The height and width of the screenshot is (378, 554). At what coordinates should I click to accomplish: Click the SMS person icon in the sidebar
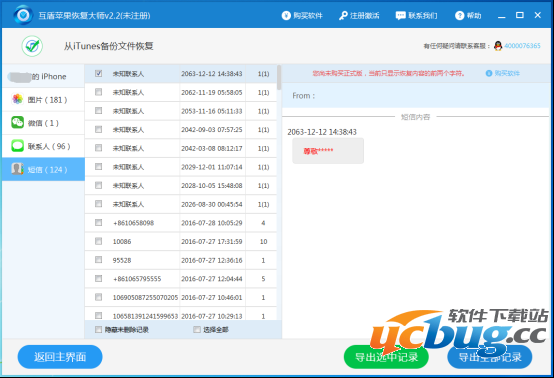tap(17, 169)
